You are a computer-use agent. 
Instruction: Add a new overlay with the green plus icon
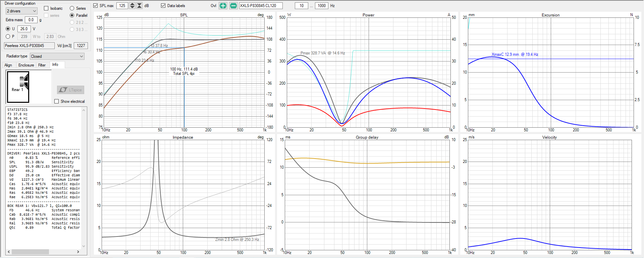click(x=223, y=6)
